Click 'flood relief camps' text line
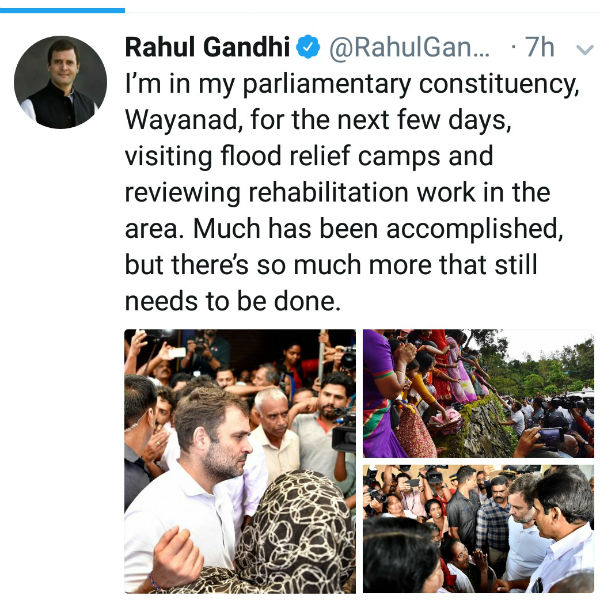 coord(309,156)
